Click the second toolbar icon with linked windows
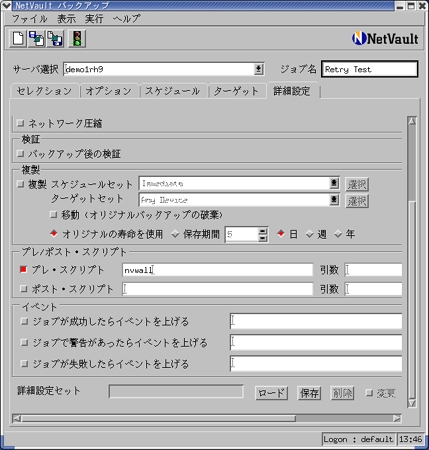Image resolution: width=429 pixels, height=450 pixels. click(x=37, y=38)
